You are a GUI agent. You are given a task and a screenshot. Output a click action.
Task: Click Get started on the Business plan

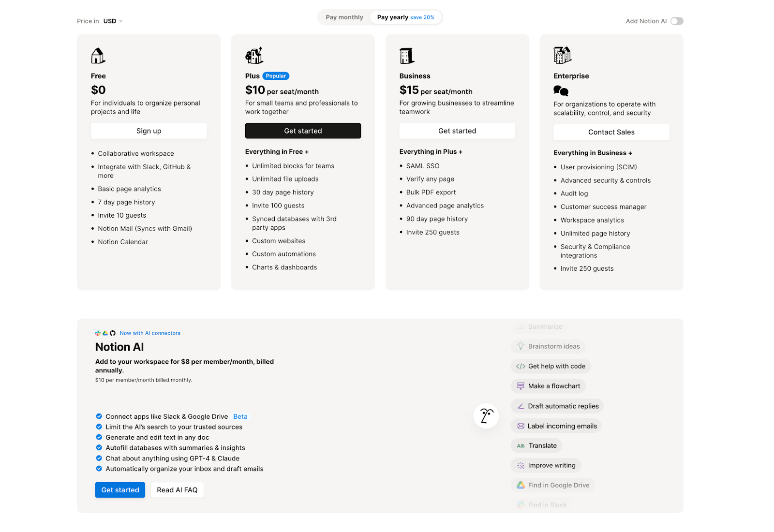(457, 131)
